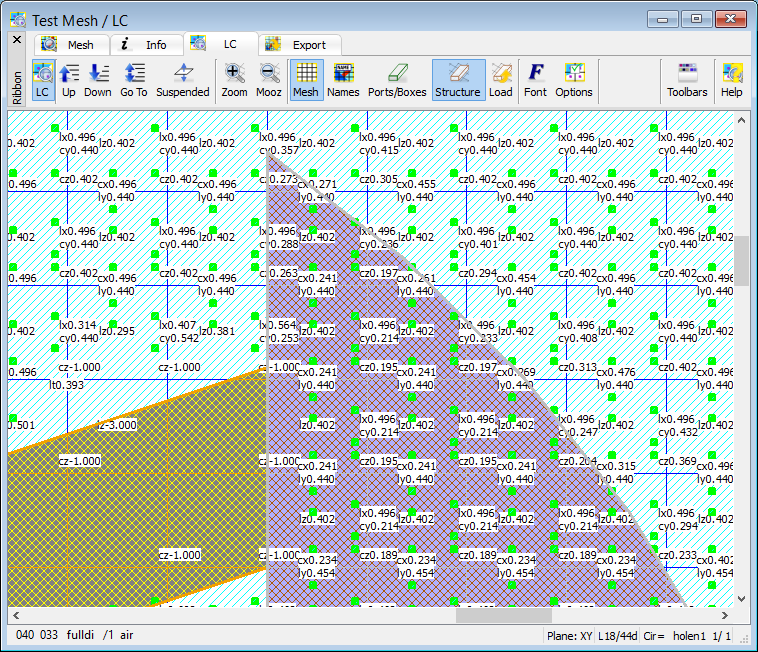Viewport: 758px width, 652px height.
Task: Enable Names display
Action: (x=343, y=80)
